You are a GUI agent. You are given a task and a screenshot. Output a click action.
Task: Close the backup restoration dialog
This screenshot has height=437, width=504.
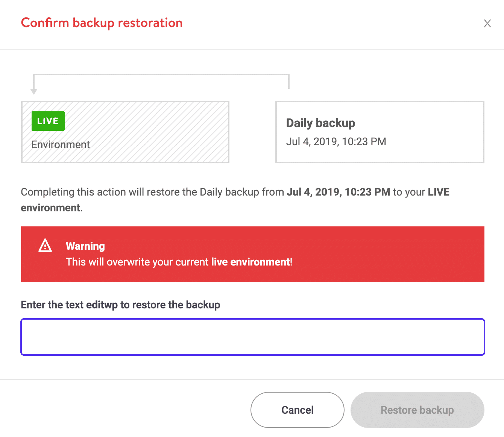tap(487, 23)
